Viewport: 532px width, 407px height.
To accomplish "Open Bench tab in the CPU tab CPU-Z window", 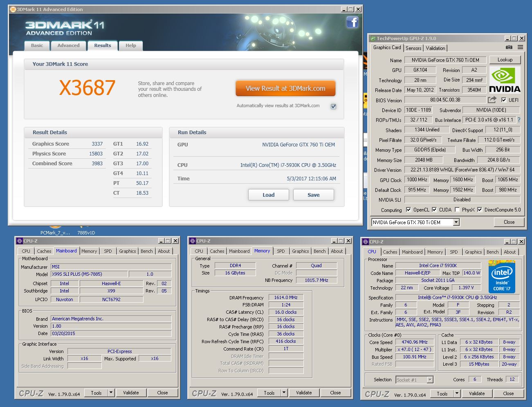I will click(x=493, y=252).
